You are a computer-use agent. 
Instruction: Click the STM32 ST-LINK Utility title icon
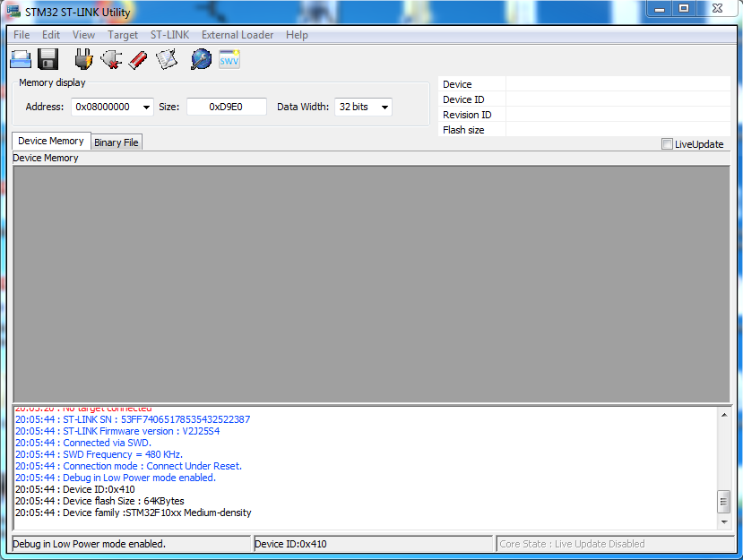tap(13, 11)
